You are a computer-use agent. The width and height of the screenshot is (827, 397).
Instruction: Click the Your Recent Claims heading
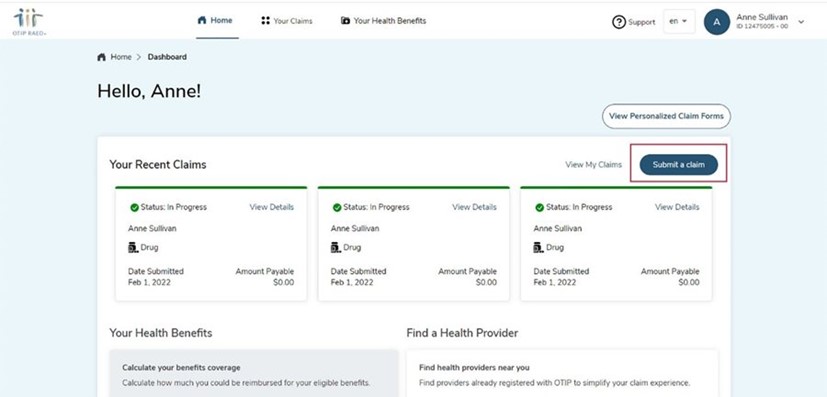point(158,164)
